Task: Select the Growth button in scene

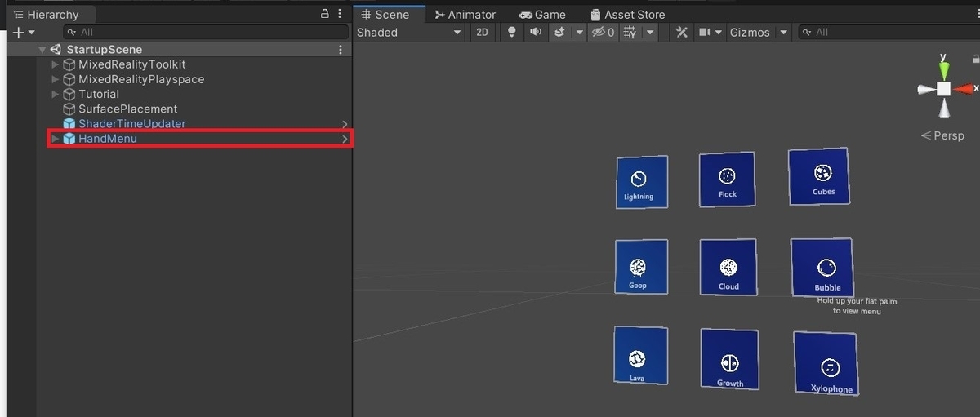Action: (729, 359)
